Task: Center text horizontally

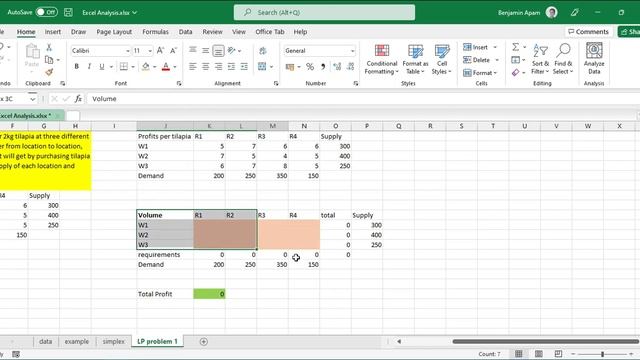Action: click(x=205, y=66)
